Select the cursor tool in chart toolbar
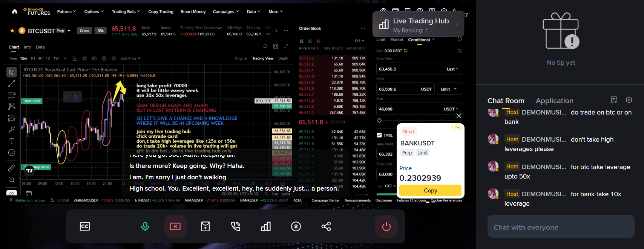The width and height of the screenshot is (644, 249). [12, 72]
